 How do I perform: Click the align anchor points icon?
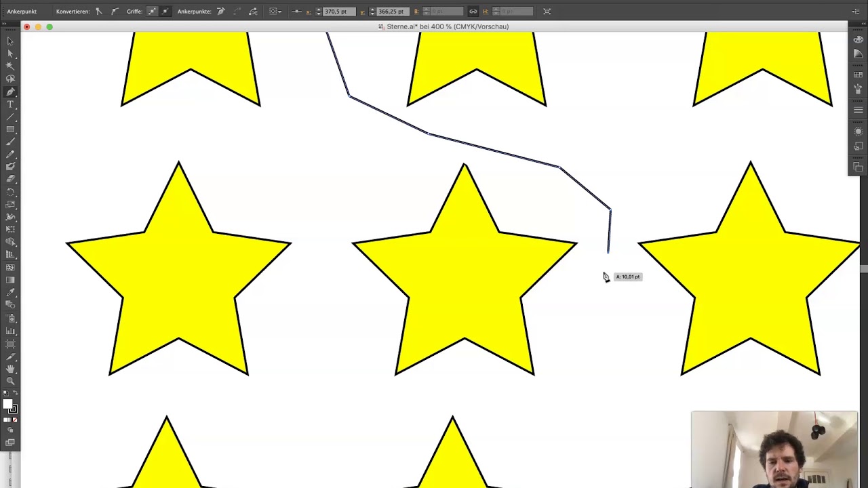(x=296, y=12)
